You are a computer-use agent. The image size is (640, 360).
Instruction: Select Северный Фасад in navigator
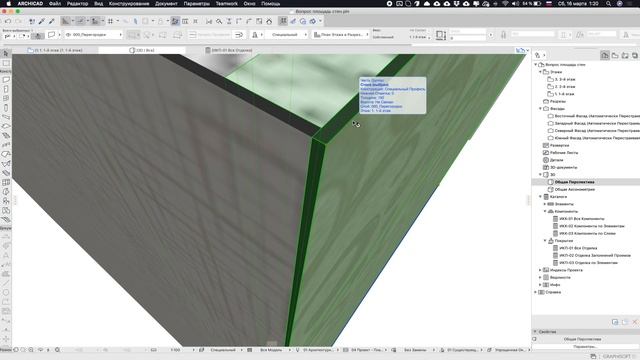(597, 131)
